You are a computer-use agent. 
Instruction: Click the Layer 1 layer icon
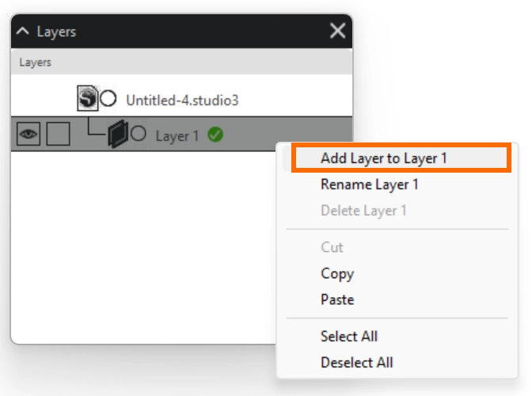tap(117, 135)
